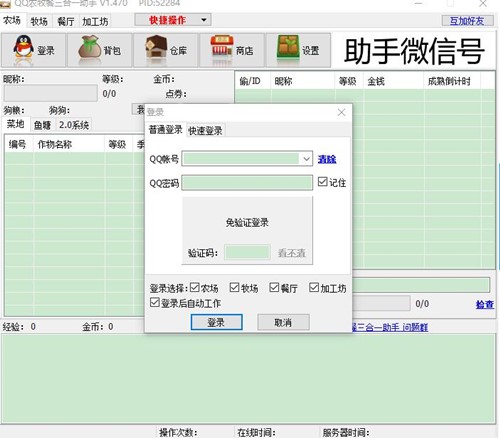Select the 鱼塘 tab
The width and height of the screenshot is (500, 438).
click(42, 125)
